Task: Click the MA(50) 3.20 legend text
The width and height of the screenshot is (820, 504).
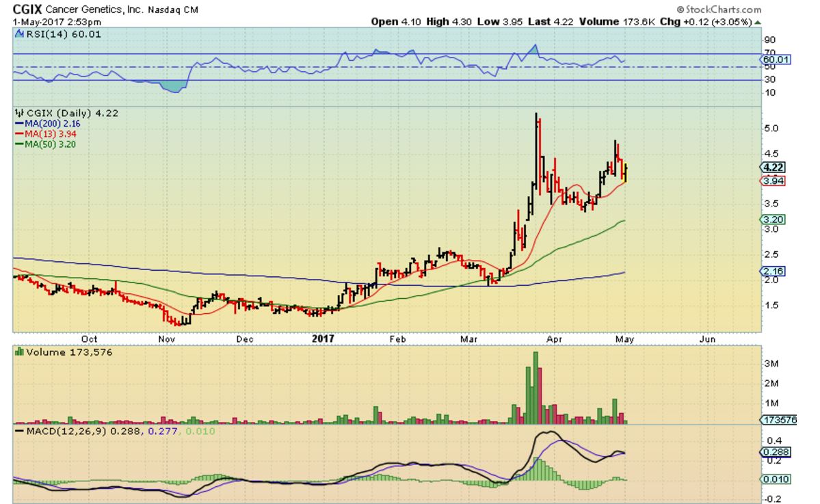Action: pos(50,144)
